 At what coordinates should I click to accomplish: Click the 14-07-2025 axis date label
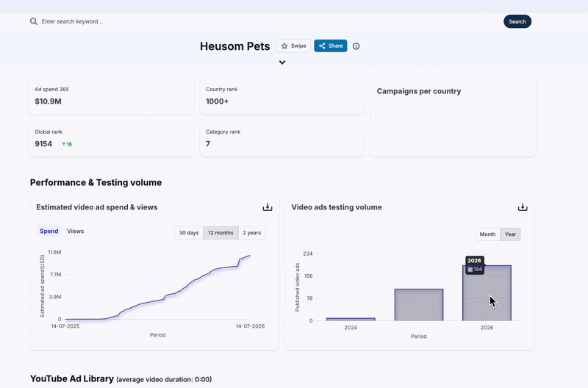coord(65,326)
